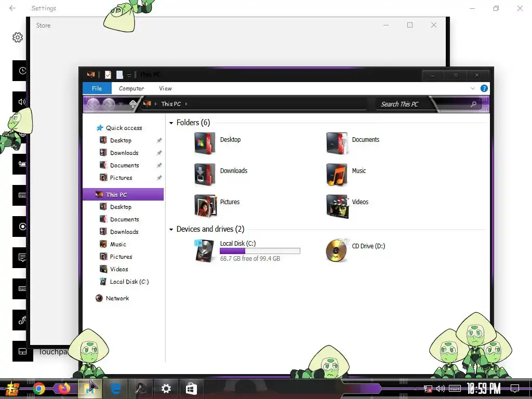Select the Documents folder icon in main pane
Image resolution: width=532 pixels, height=399 pixels.
(x=337, y=143)
